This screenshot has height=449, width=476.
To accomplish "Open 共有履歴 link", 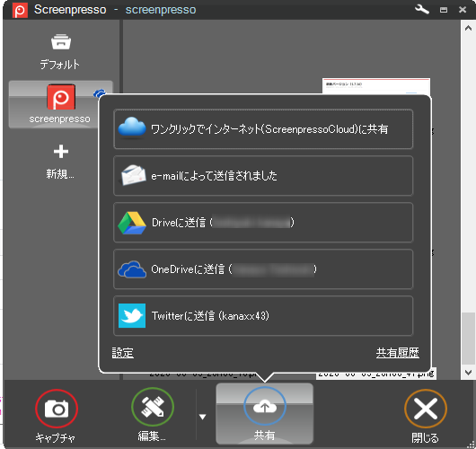I will [x=397, y=353].
